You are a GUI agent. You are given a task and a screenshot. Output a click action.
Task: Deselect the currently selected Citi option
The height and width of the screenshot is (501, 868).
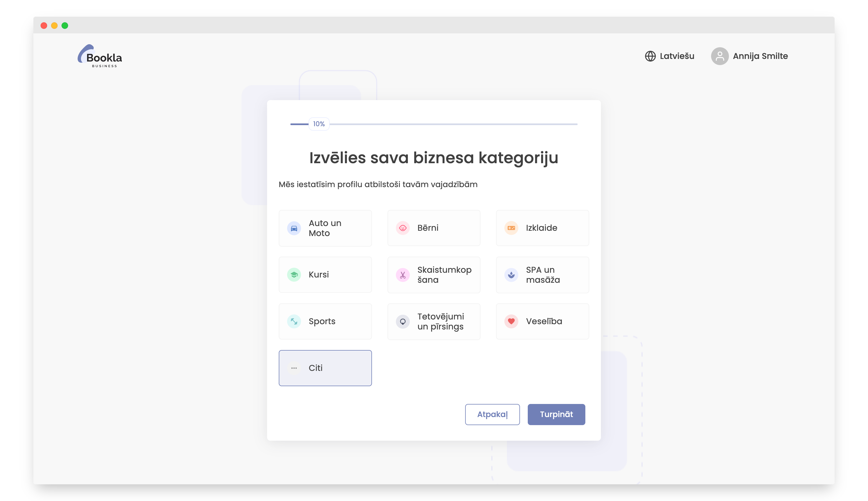[325, 368]
